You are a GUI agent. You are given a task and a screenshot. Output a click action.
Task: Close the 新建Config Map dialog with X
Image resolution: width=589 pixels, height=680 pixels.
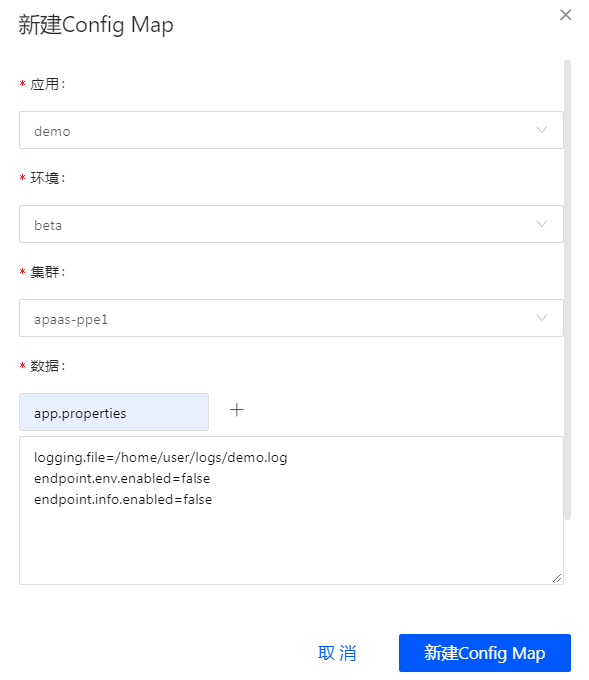click(x=565, y=15)
